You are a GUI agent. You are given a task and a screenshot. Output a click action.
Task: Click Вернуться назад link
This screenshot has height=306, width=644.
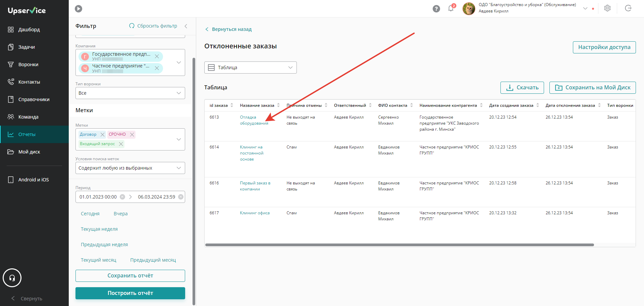(228, 29)
